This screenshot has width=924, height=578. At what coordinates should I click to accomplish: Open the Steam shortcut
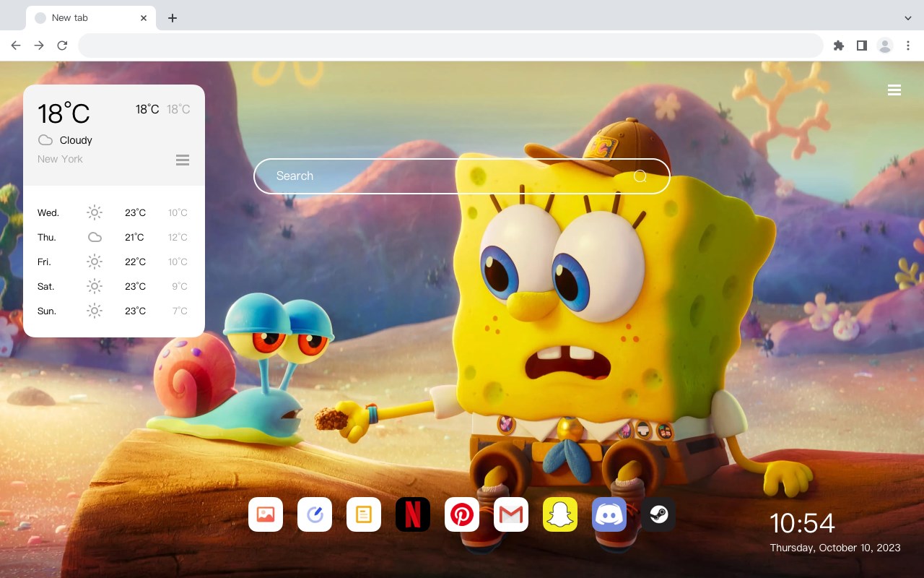pyautogui.click(x=658, y=514)
